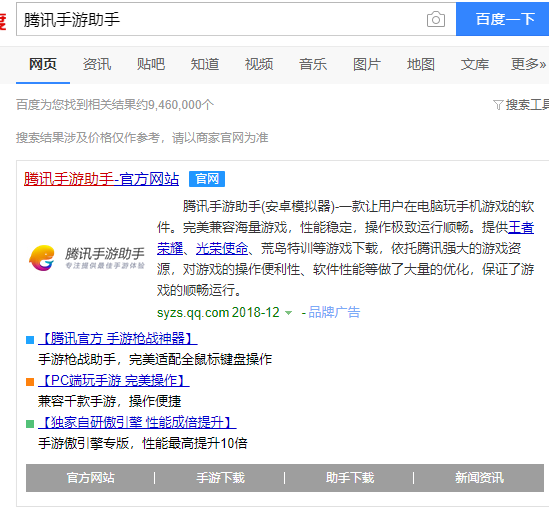
Task: Click the search tools funnel icon
Action: pos(498,105)
